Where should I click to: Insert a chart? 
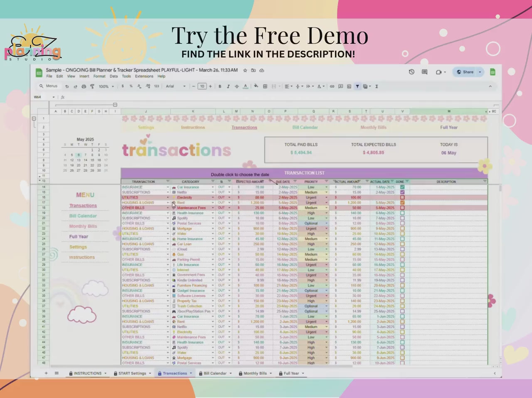click(x=349, y=86)
